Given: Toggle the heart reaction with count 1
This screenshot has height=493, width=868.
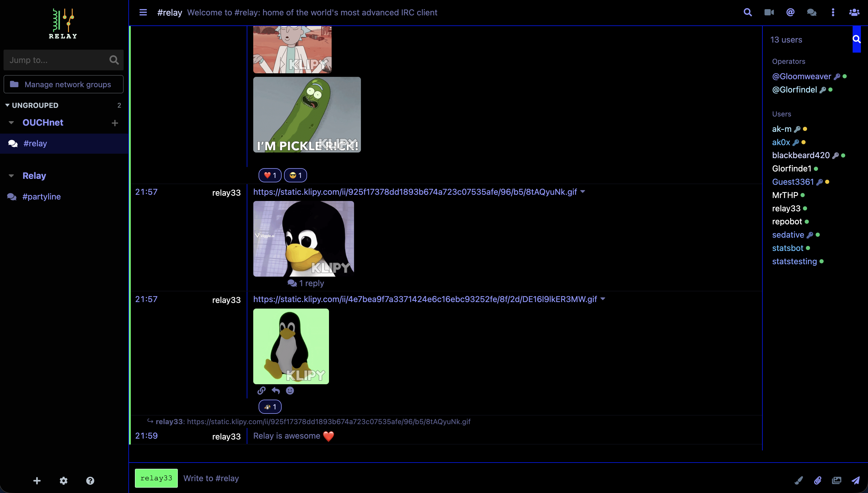Looking at the screenshot, I should coord(270,175).
